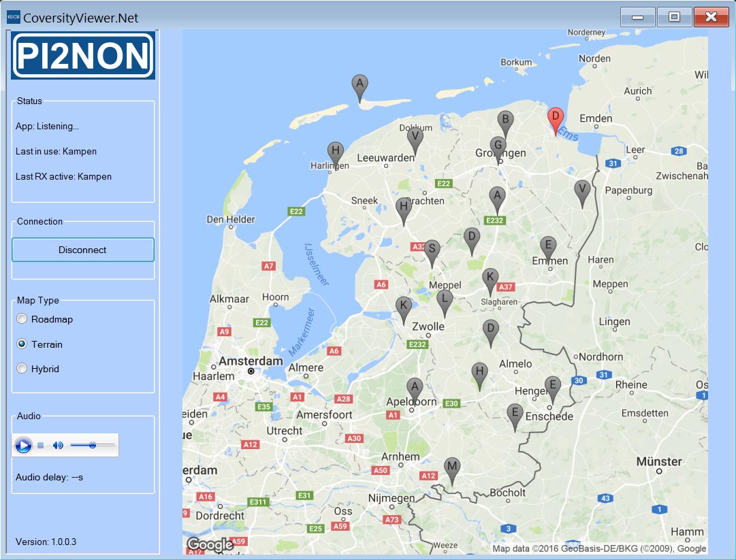Viewport: 736px width, 560px height.
Task: Close the CoversityViewer.Net window
Action: tap(711, 18)
